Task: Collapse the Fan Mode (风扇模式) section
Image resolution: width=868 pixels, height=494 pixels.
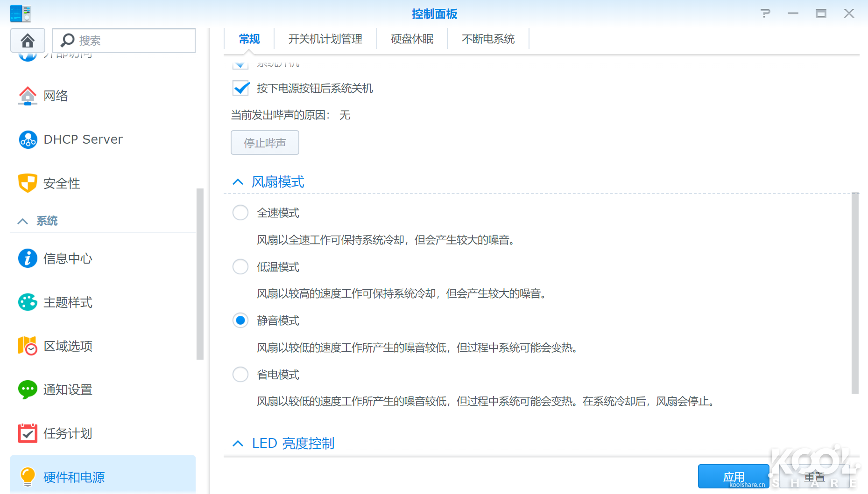Action: (238, 182)
